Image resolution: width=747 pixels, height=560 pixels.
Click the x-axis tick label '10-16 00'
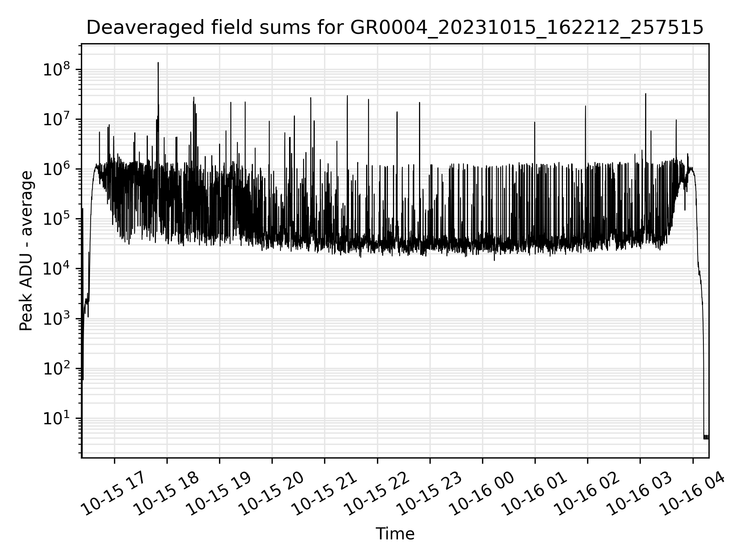click(482, 492)
